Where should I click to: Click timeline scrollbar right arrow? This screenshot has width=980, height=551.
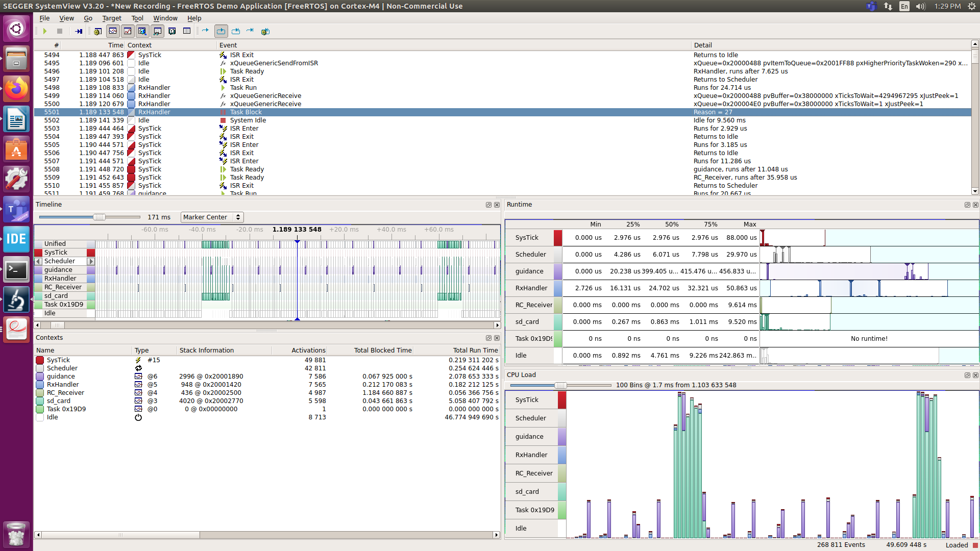tap(497, 325)
